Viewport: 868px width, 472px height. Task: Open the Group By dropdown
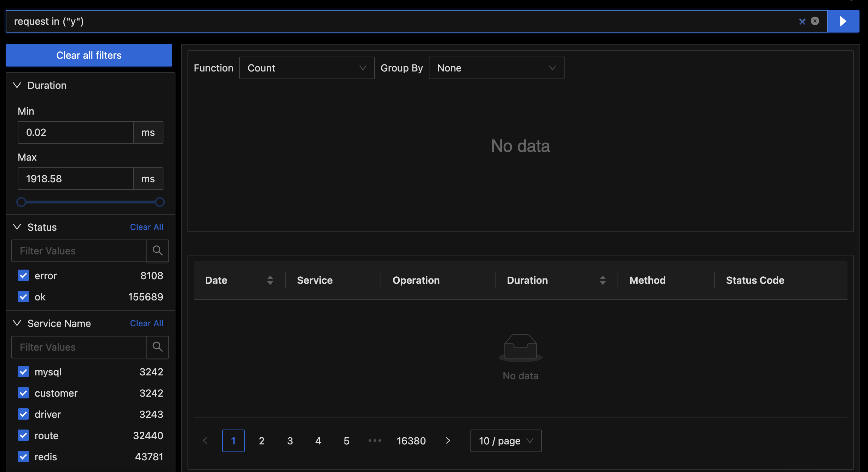496,68
